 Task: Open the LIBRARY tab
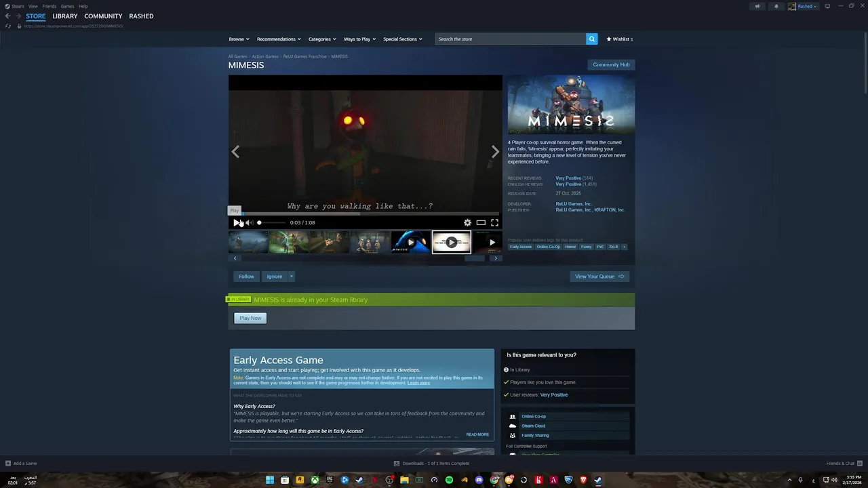65,16
